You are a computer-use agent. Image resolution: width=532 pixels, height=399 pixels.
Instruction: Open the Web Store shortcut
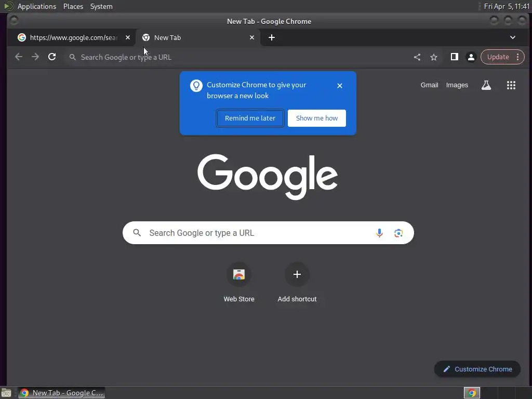pyautogui.click(x=239, y=282)
